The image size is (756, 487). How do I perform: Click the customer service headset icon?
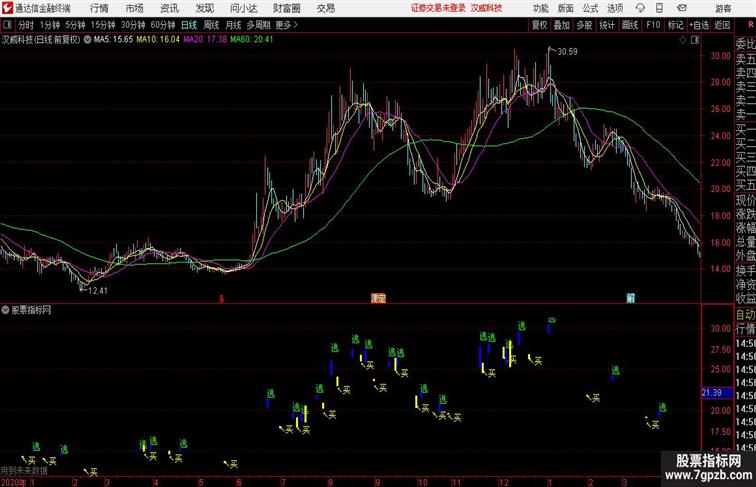(x=640, y=8)
